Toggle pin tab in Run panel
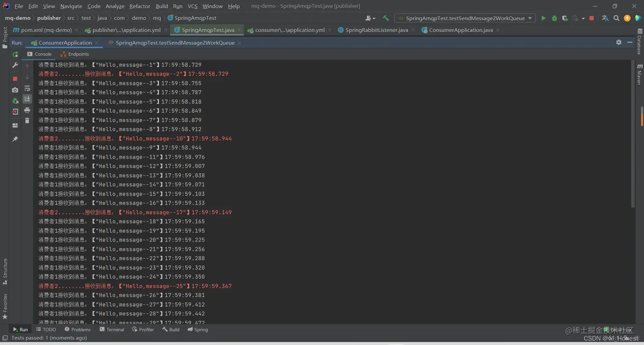 (15, 139)
